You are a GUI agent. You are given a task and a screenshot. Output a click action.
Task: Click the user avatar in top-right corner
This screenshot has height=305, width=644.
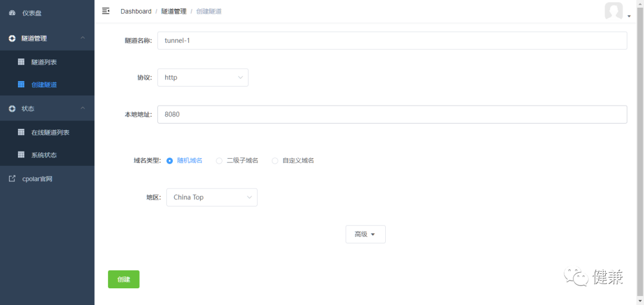coord(614,11)
